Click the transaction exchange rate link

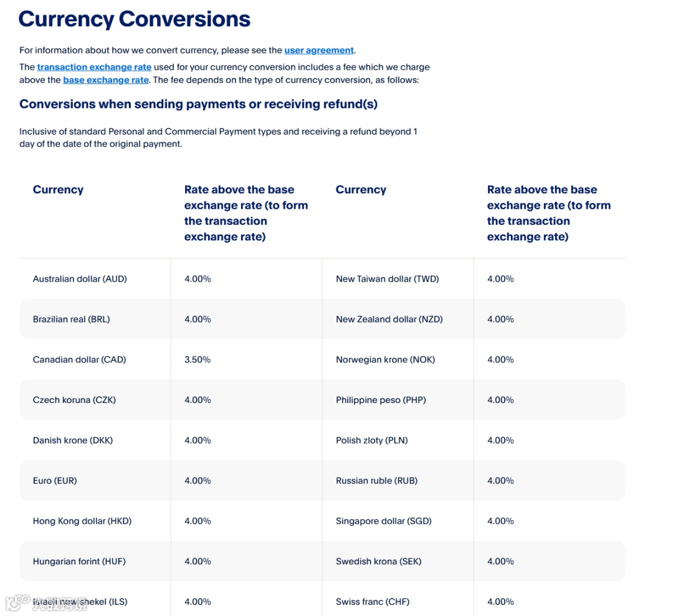tap(94, 67)
